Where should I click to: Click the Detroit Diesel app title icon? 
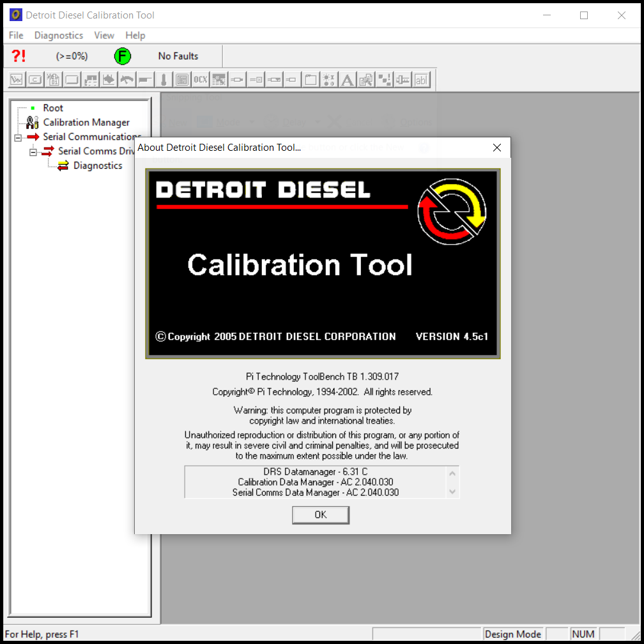coord(15,15)
